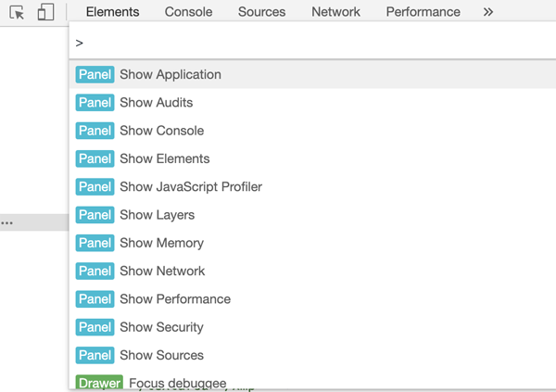Select the Performance tab
The image size is (556, 392).
(x=423, y=12)
